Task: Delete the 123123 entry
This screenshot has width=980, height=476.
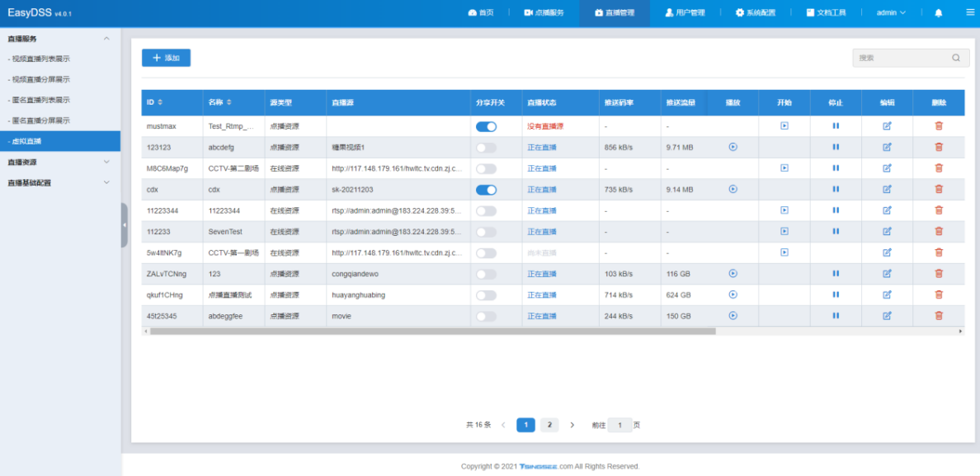Action: [x=938, y=147]
